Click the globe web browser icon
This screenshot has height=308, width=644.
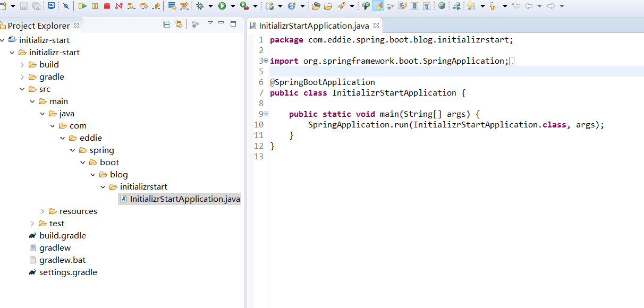pos(442,6)
